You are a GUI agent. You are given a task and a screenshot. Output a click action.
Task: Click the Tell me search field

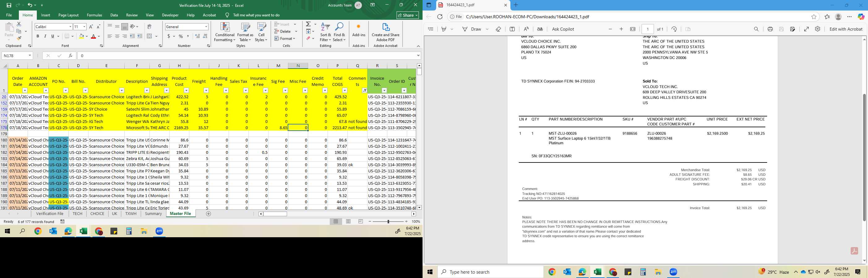tap(256, 15)
